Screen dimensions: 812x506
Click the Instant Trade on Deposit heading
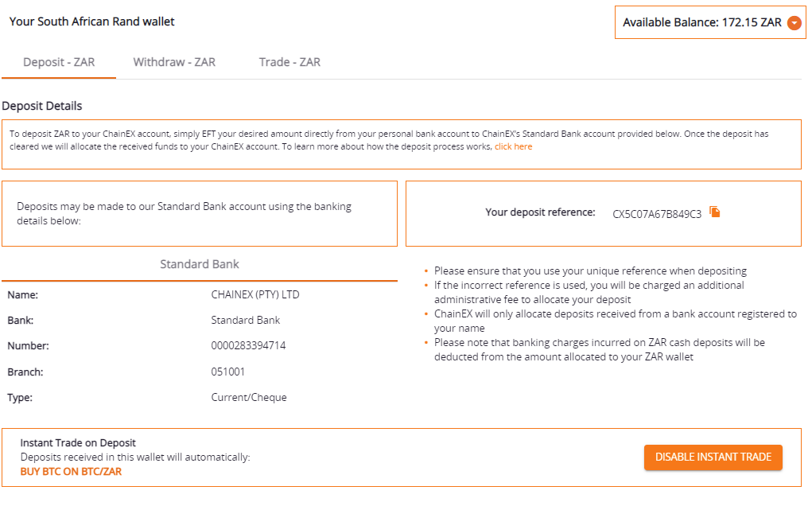tap(78, 443)
